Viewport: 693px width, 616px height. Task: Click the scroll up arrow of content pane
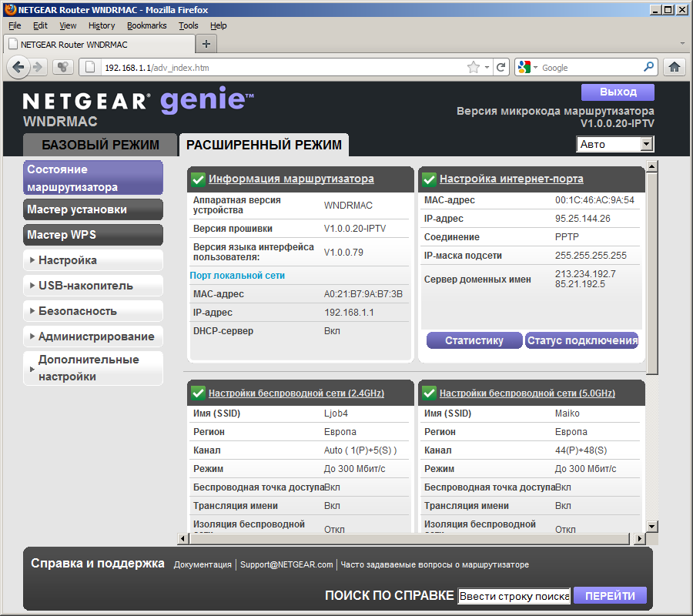652,166
